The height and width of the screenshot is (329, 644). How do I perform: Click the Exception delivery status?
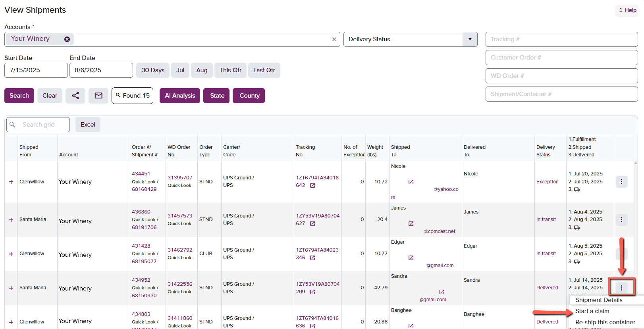click(x=547, y=182)
